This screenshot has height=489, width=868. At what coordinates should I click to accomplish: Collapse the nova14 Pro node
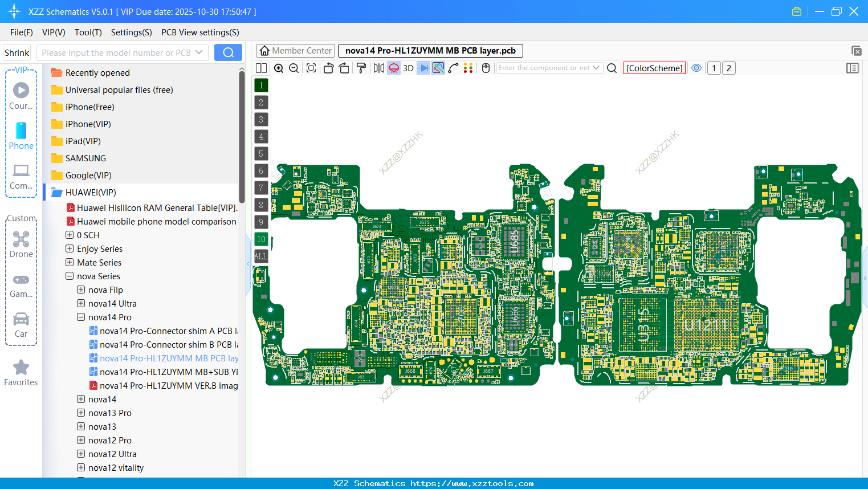81,317
